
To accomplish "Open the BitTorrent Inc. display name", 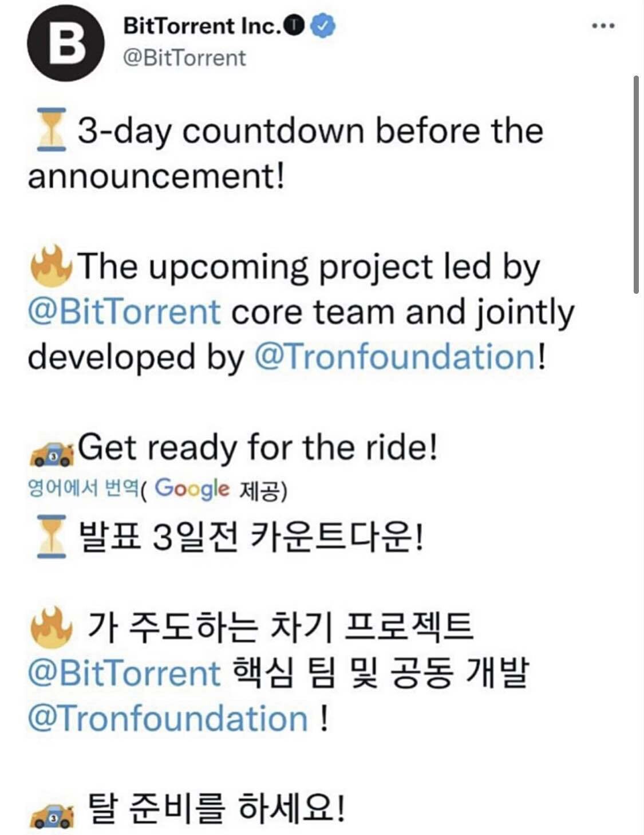I will pos(203,26).
